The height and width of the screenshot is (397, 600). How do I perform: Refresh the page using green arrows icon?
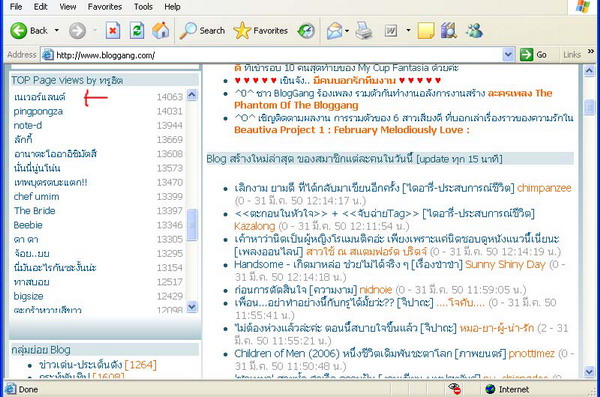[x=137, y=31]
